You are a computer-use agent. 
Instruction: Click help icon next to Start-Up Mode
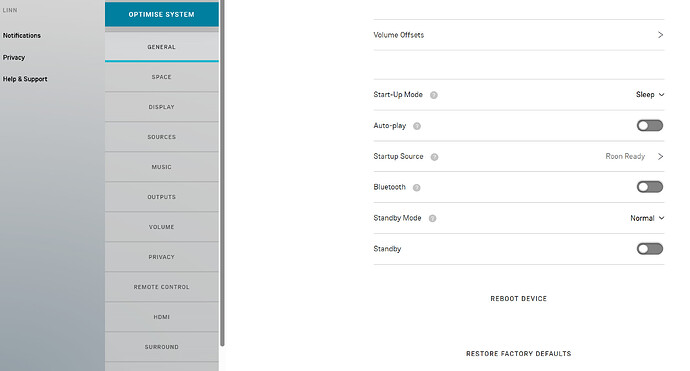click(433, 95)
